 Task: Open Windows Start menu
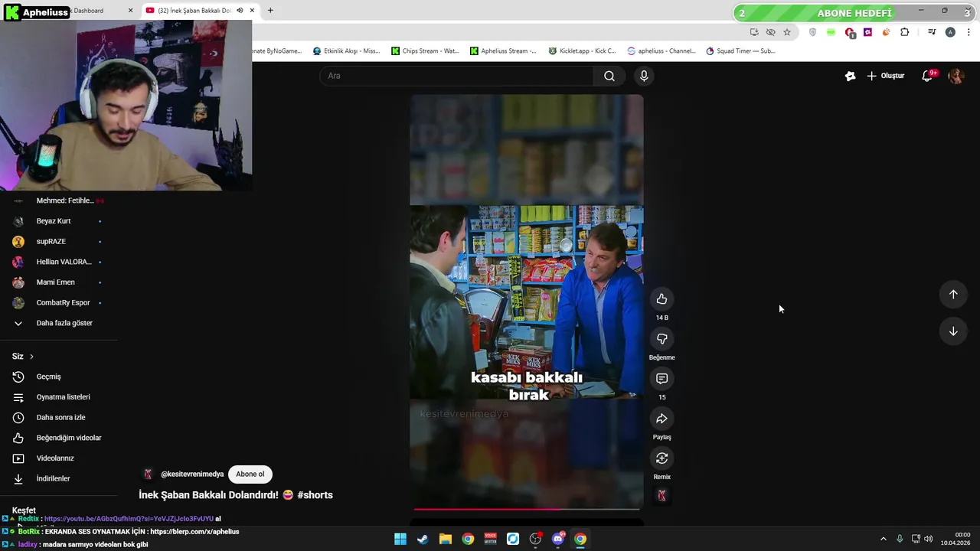[400, 539]
